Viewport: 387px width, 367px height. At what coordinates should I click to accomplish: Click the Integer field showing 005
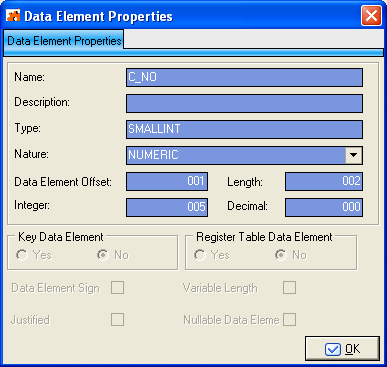167,207
